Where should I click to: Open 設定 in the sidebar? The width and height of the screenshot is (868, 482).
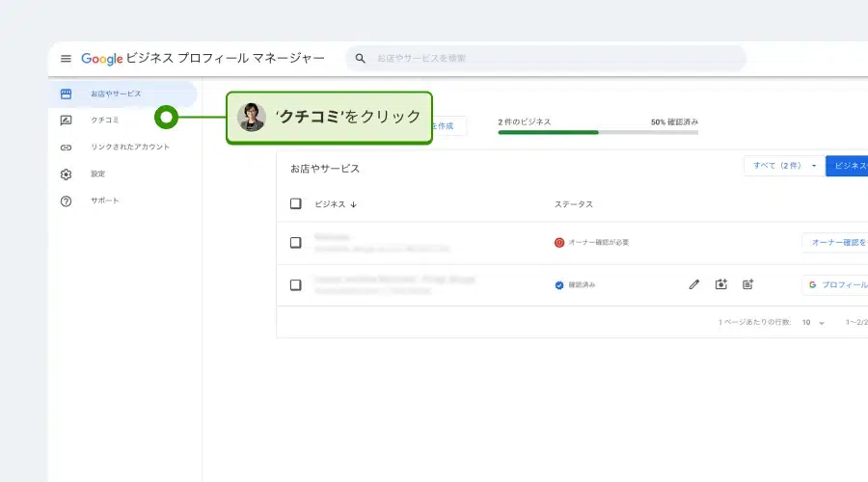[98, 174]
